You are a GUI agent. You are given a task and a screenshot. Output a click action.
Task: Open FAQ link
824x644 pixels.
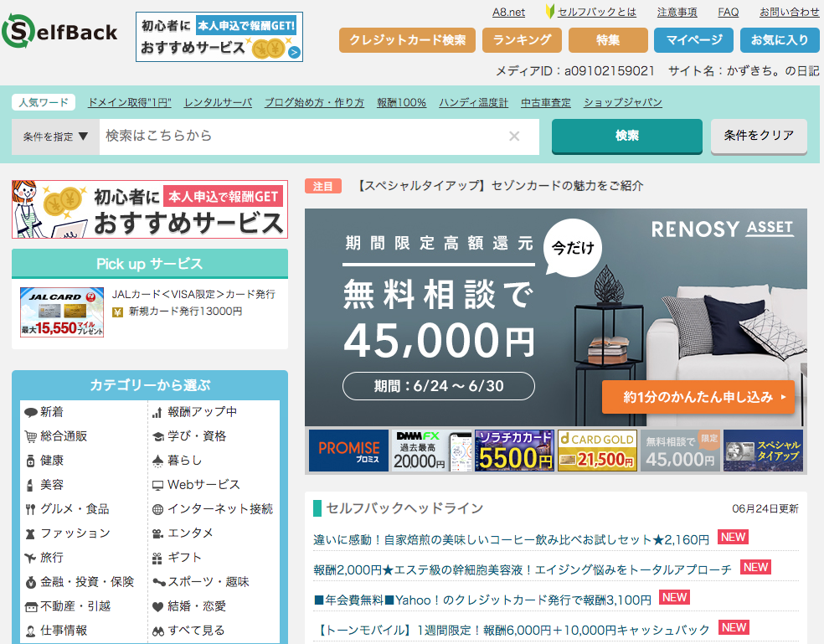(x=729, y=12)
